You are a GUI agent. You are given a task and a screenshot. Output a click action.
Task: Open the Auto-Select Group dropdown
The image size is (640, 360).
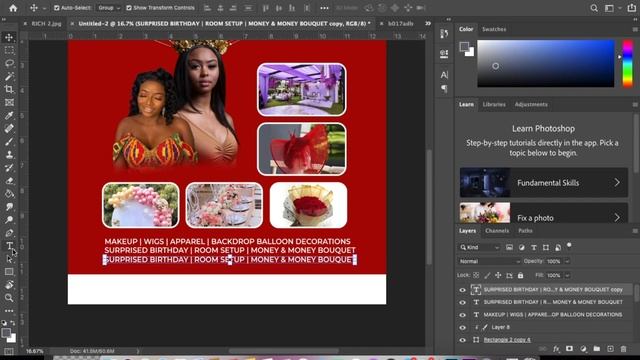108,8
